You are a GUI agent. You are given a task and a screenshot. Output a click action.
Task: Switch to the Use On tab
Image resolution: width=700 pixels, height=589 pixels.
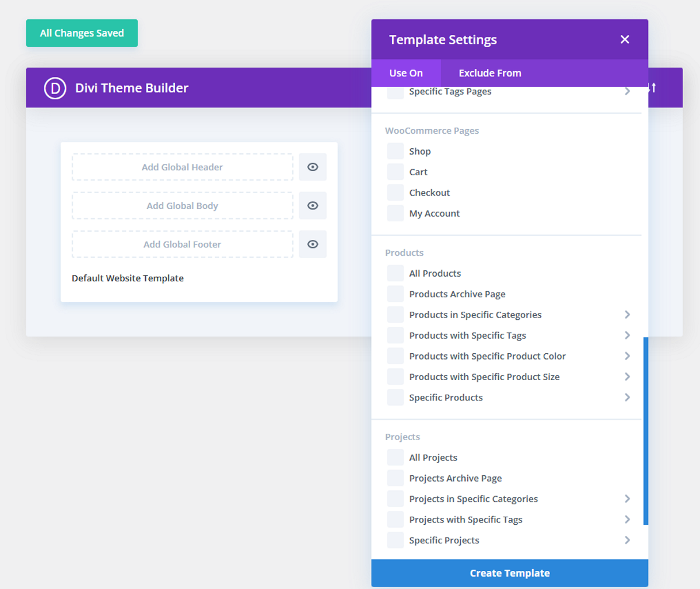coord(406,73)
